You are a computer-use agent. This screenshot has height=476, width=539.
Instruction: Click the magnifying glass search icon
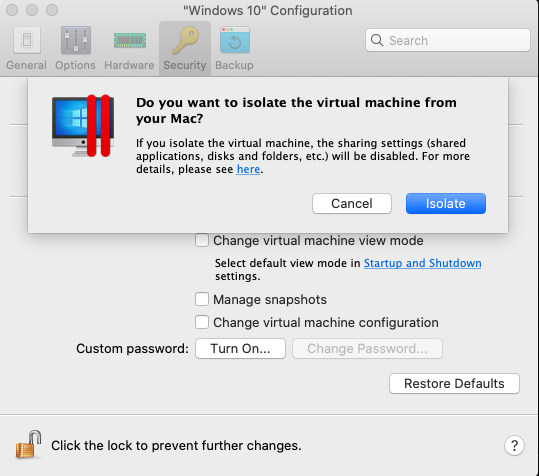[x=377, y=40]
